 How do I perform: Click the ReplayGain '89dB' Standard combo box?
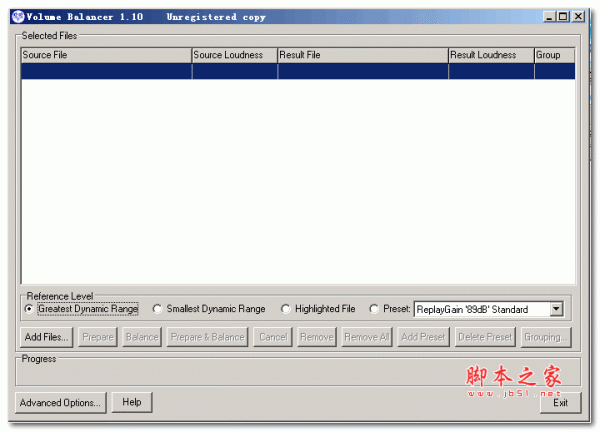tap(488, 309)
